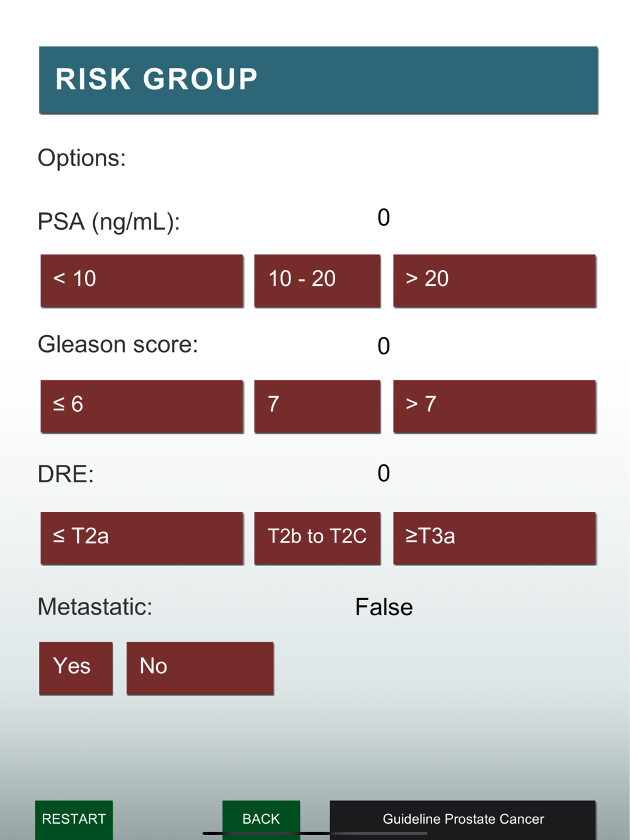Viewport: 630px width, 840px height.
Task: Tap the Metastatic False status text
Action: pyautogui.click(x=384, y=607)
